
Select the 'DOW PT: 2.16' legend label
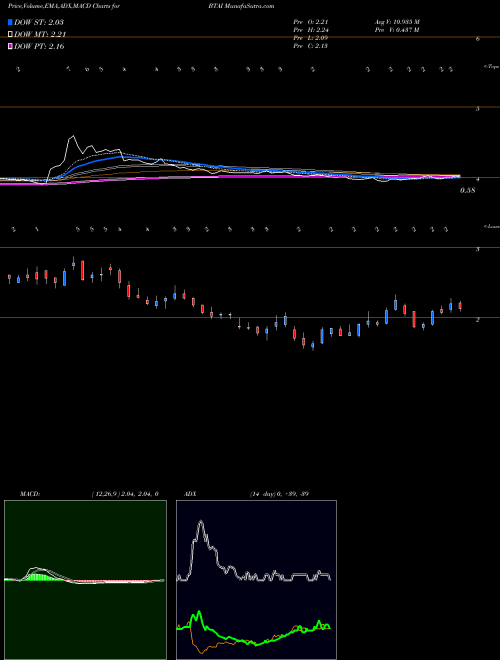pyautogui.click(x=39, y=46)
